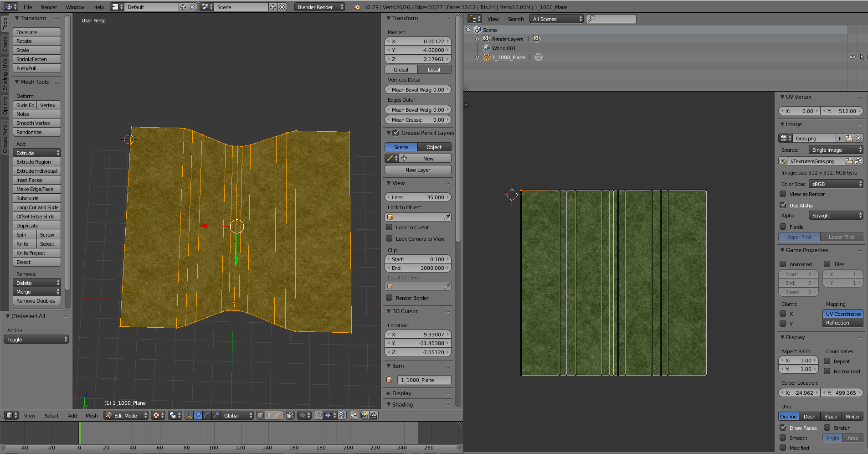Enable the Lock to Cursor checkbox
This screenshot has width=868, height=454.
tap(389, 227)
